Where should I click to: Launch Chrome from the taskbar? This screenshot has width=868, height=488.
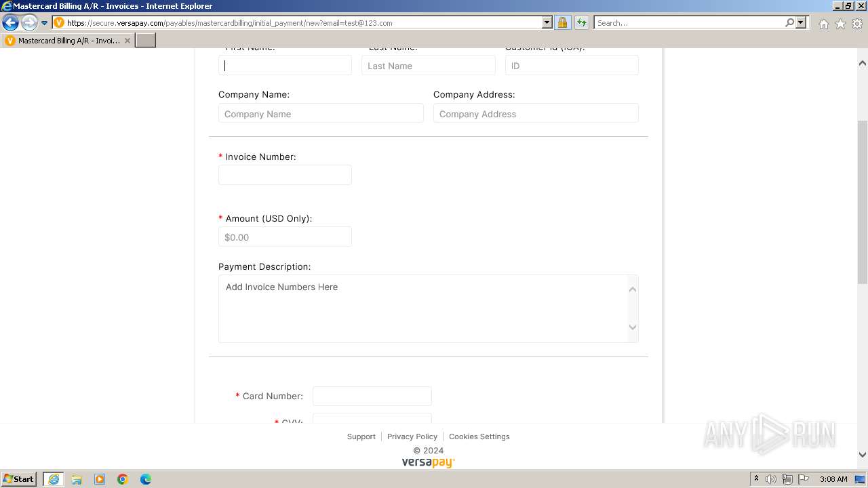click(x=123, y=479)
